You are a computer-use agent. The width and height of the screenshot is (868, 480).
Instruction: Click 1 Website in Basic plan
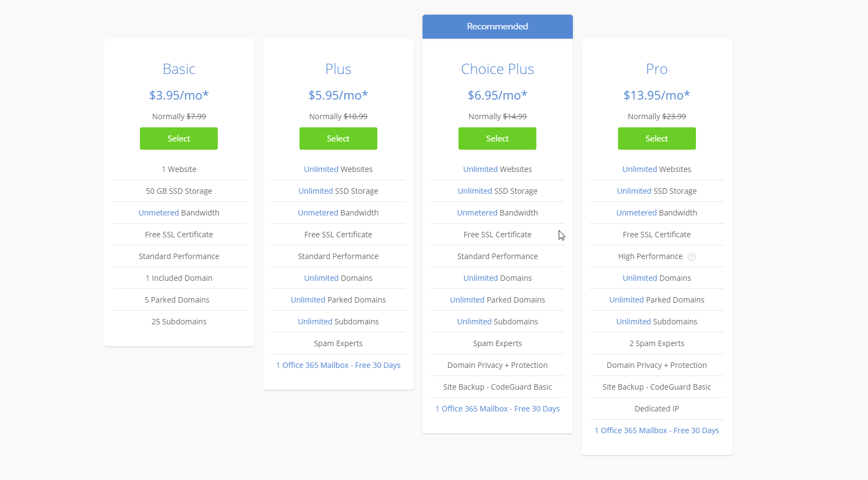coord(179,169)
